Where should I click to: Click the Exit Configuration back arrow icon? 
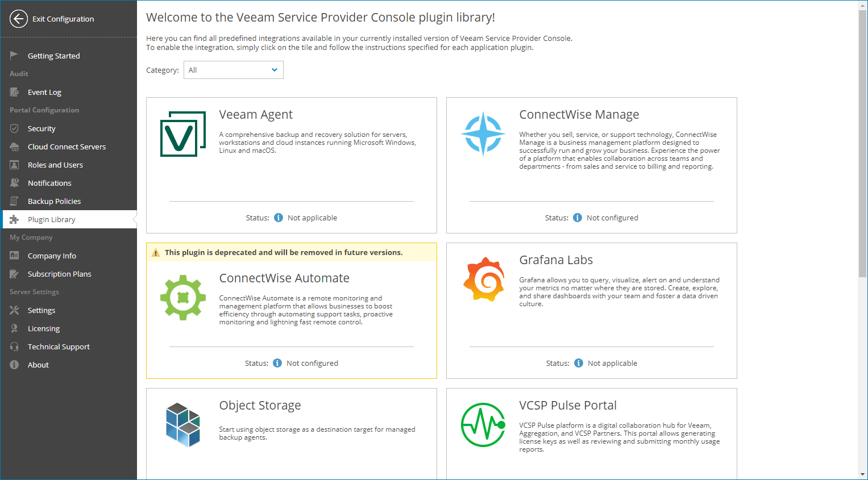tap(18, 19)
